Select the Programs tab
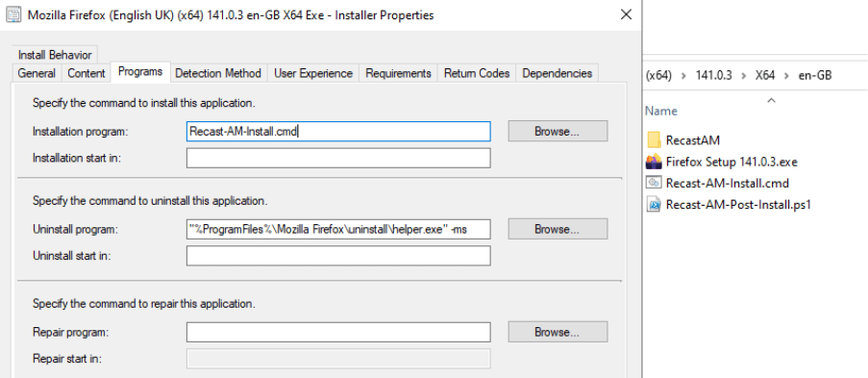 point(140,71)
